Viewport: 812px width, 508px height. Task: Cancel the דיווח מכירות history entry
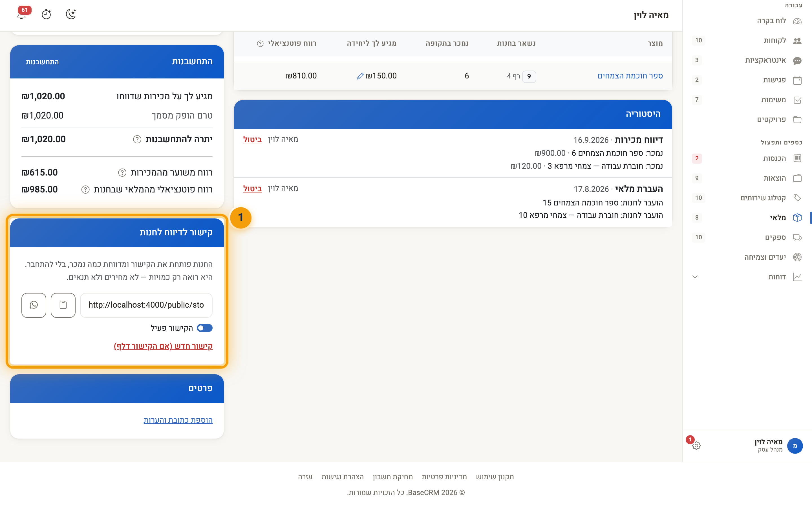pos(252,139)
